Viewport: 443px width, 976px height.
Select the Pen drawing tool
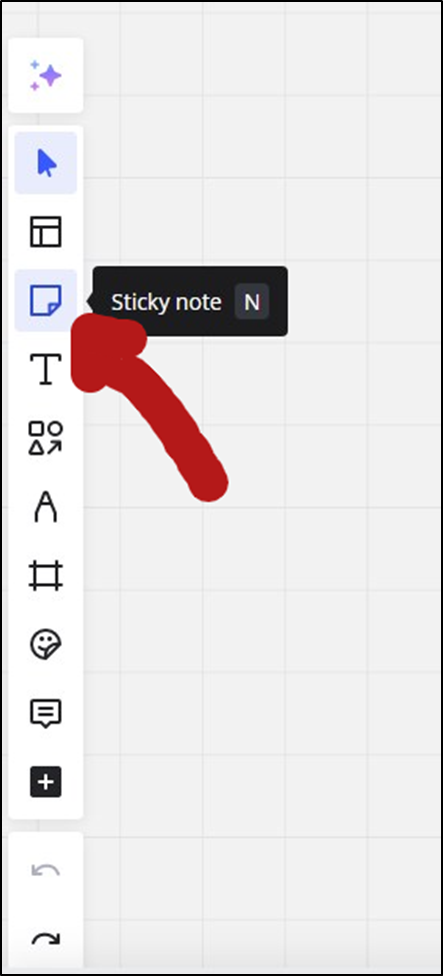tap(46, 507)
